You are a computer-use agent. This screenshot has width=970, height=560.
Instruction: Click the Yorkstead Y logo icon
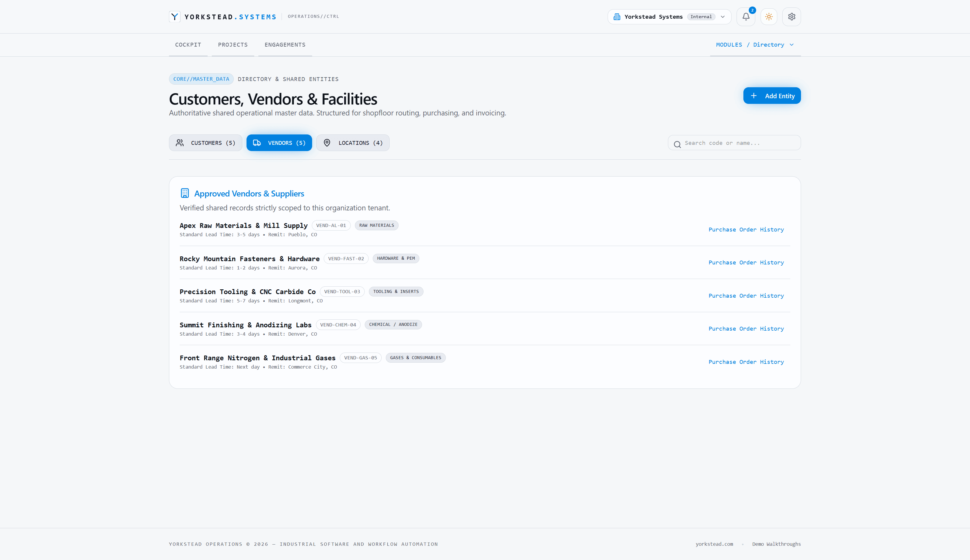pyautogui.click(x=175, y=17)
